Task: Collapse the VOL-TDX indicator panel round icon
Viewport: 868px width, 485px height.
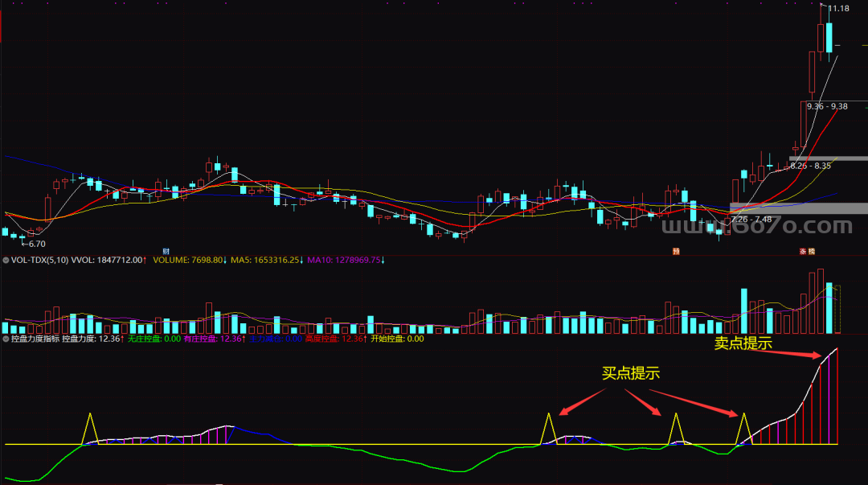Action: click(6, 261)
